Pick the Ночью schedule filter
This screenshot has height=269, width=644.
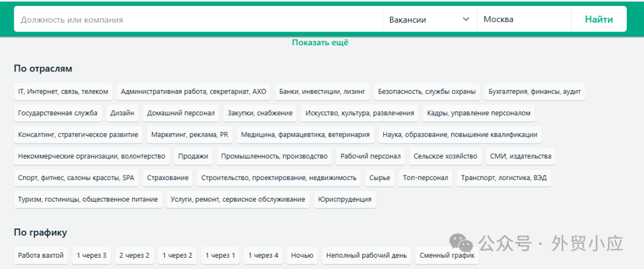pyautogui.click(x=302, y=255)
